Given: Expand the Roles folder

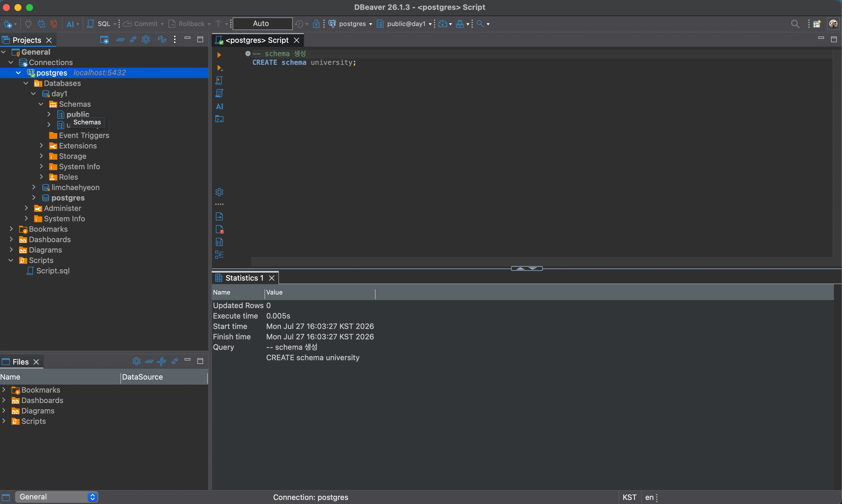Looking at the screenshot, I should 41,177.
